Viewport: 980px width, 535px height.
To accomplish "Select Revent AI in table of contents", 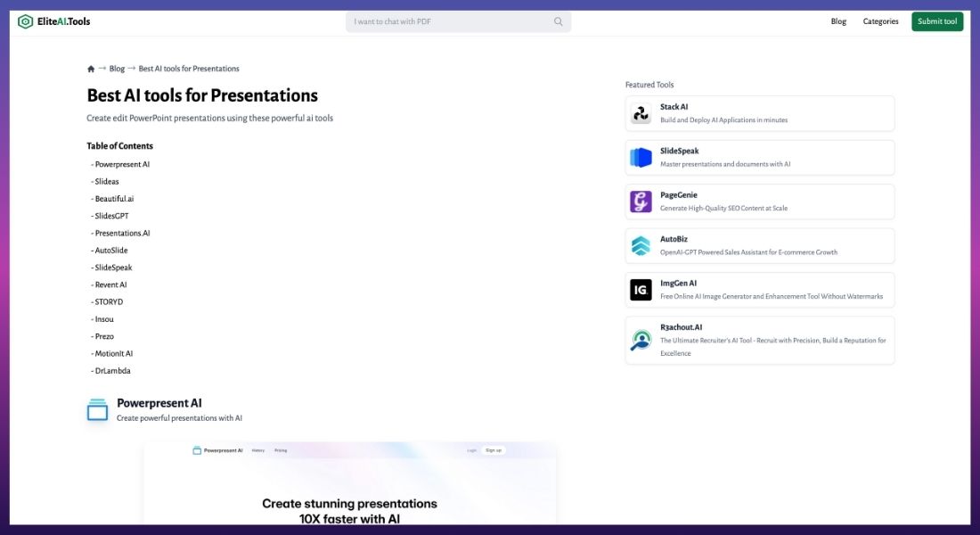I will point(110,284).
